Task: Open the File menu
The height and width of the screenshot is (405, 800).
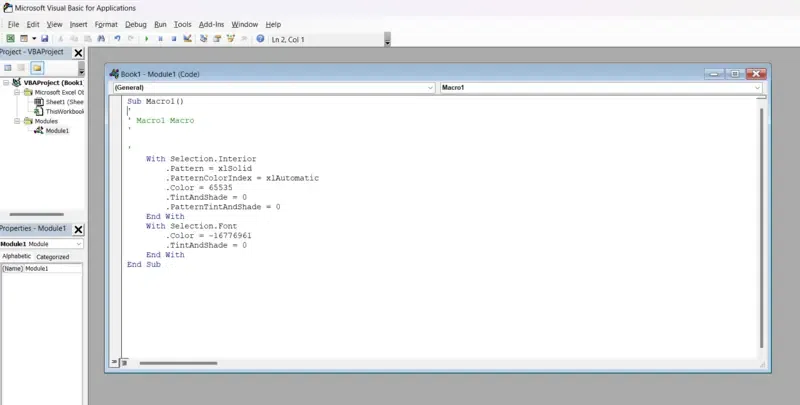Action: coord(13,24)
